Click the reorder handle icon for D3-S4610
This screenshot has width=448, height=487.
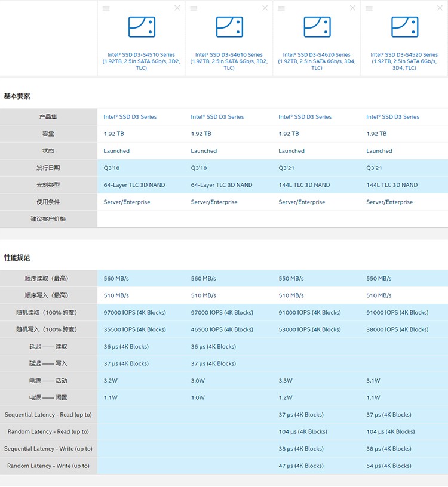(194, 8)
